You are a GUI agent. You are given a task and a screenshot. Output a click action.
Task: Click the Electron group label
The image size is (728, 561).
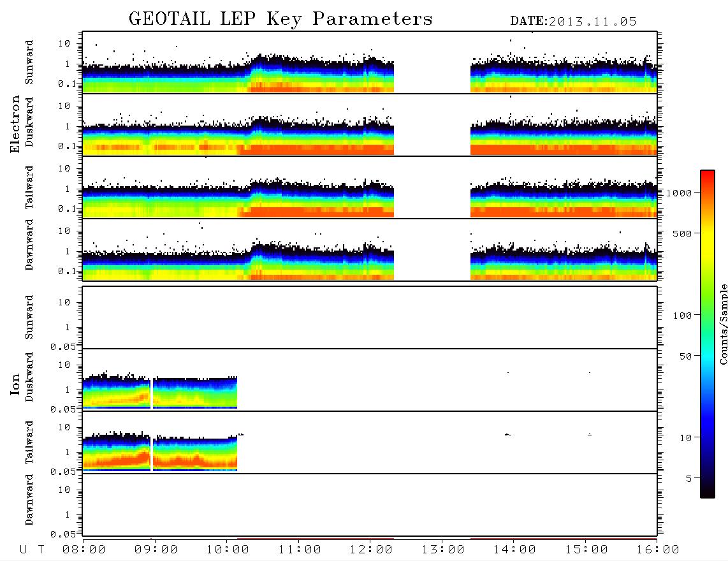[15, 124]
